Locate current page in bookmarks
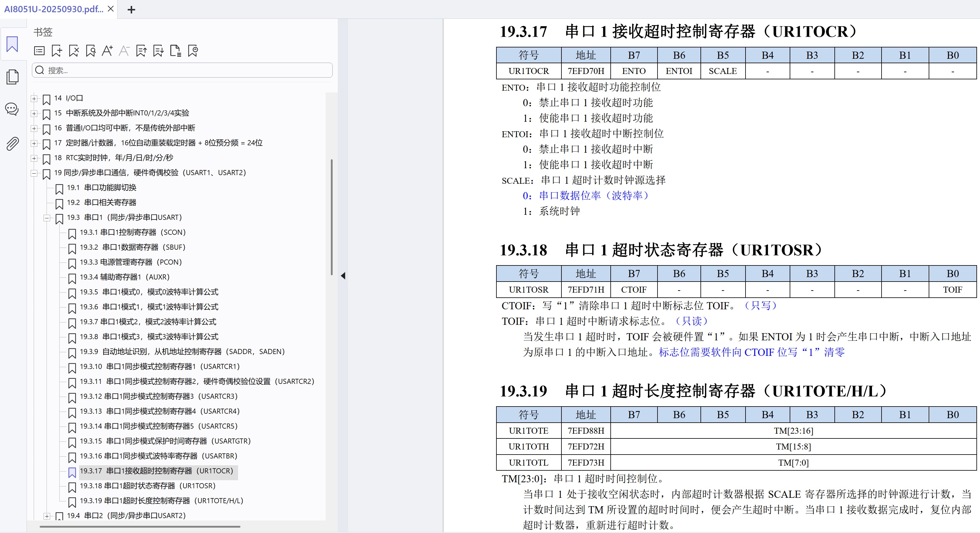 pos(192,51)
